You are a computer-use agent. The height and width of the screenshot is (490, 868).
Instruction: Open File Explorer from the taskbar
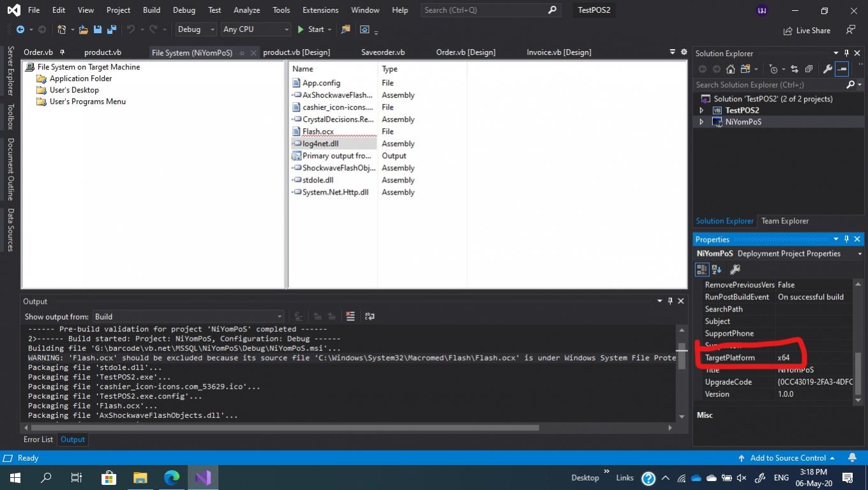tap(140, 477)
